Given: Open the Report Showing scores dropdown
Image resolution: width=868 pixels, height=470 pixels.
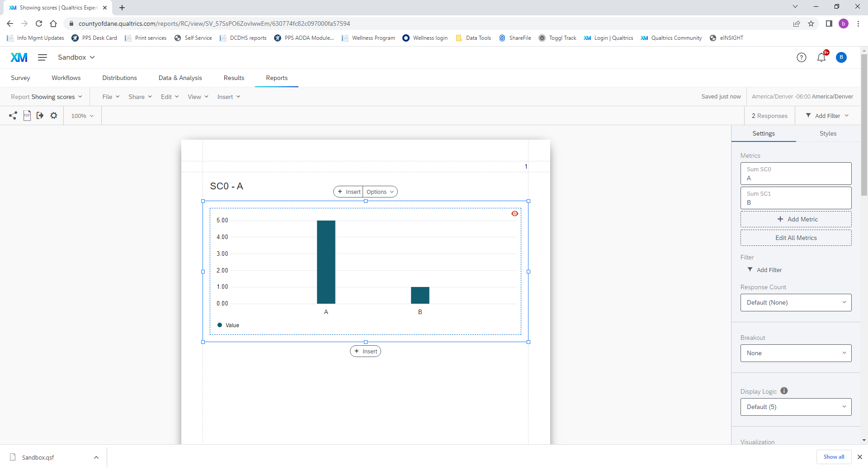Looking at the screenshot, I should click(x=47, y=97).
